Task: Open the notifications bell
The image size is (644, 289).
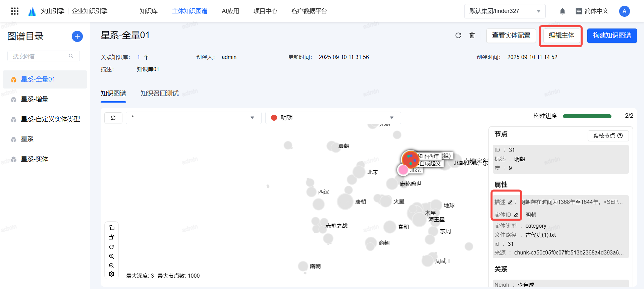Action: click(x=562, y=11)
